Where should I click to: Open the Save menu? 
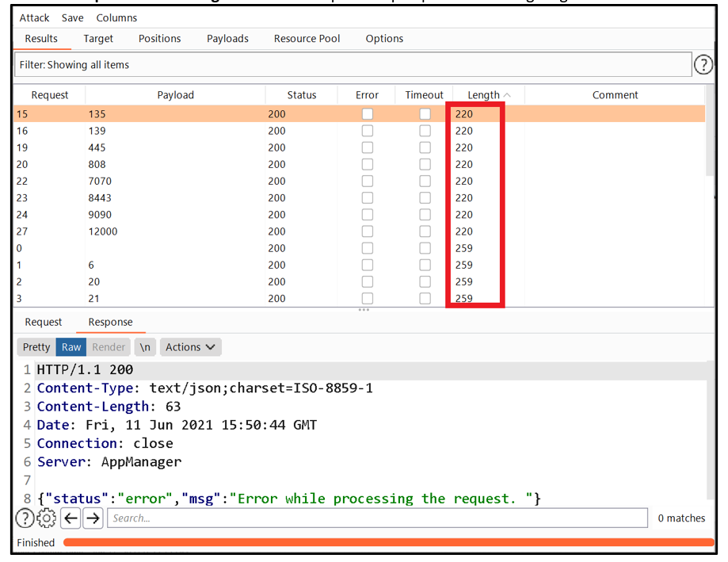(x=72, y=18)
